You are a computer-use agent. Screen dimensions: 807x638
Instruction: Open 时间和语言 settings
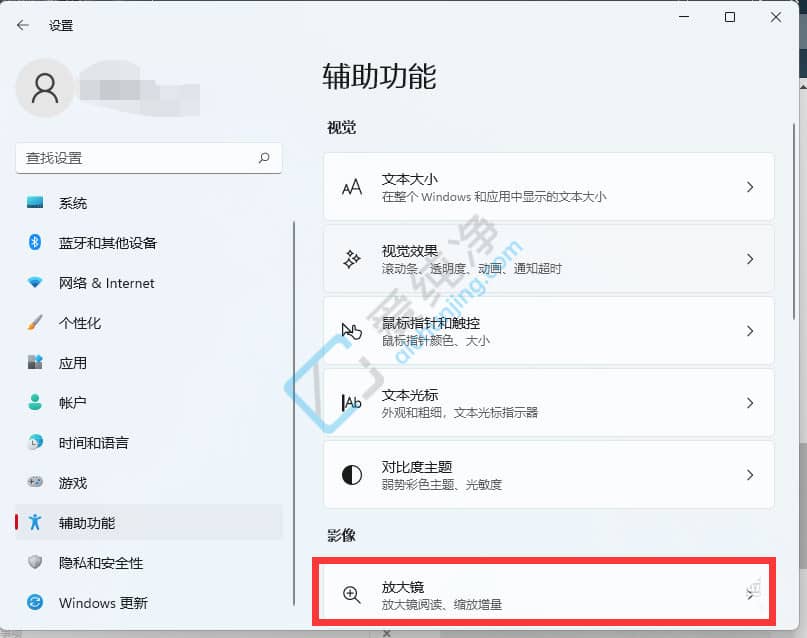pyautogui.click(x=149, y=442)
